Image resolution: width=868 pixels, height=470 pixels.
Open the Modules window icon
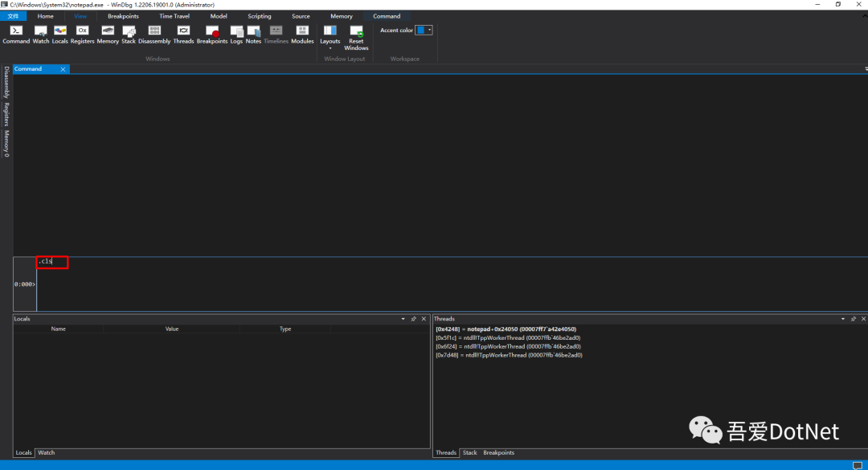302,35
